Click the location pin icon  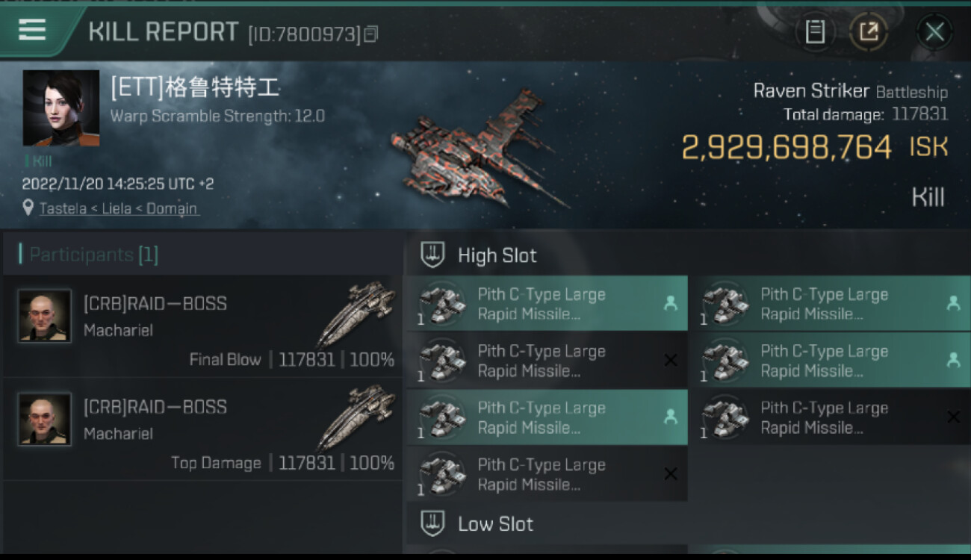point(28,208)
